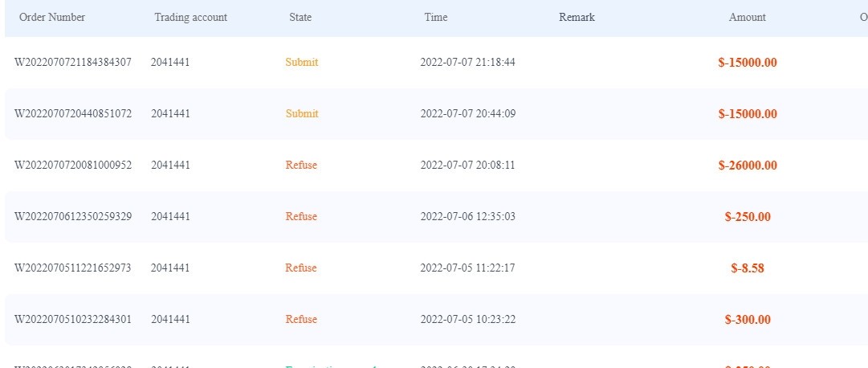The height and width of the screenshot is (368, 868).
Task: Click the $-26000.00 amount
Action: (748, 166)
